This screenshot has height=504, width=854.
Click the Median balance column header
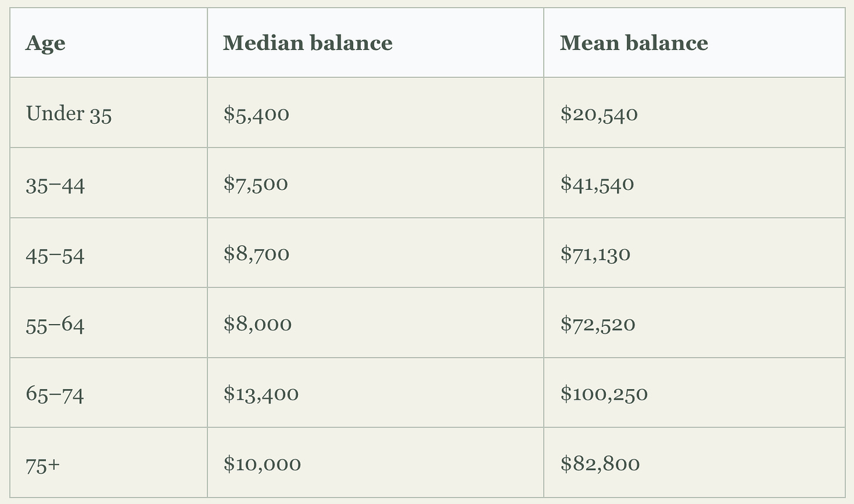point(307,43)
